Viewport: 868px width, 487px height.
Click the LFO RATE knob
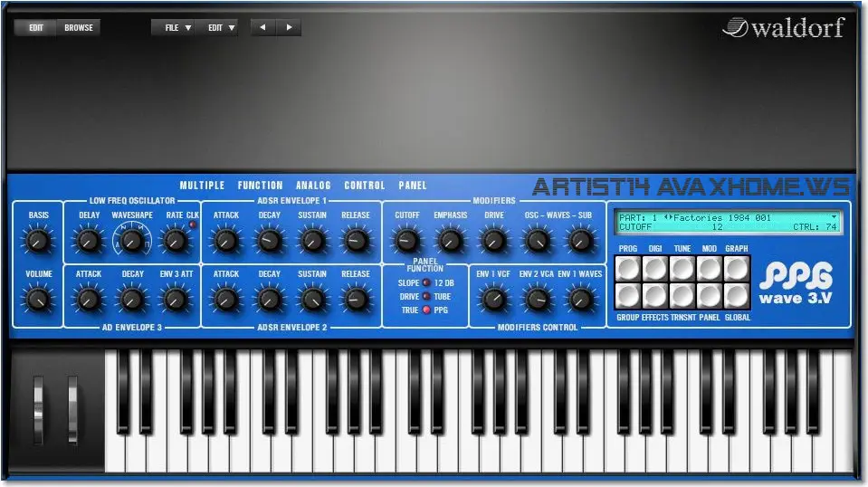coord(176,241)
